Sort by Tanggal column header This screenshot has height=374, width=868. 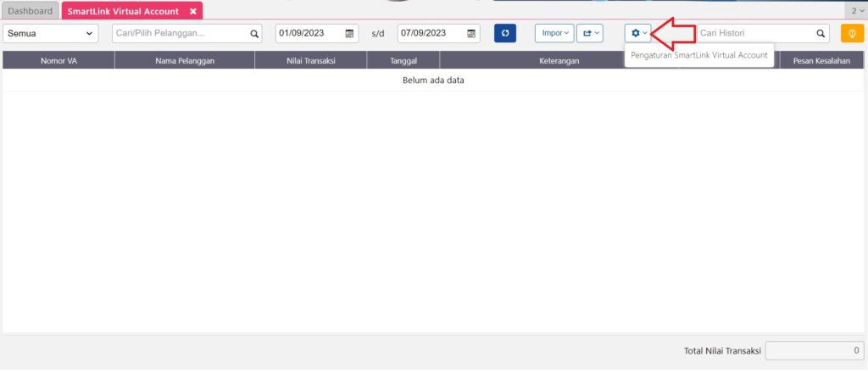pyautogui.click(x=403, y=60)
